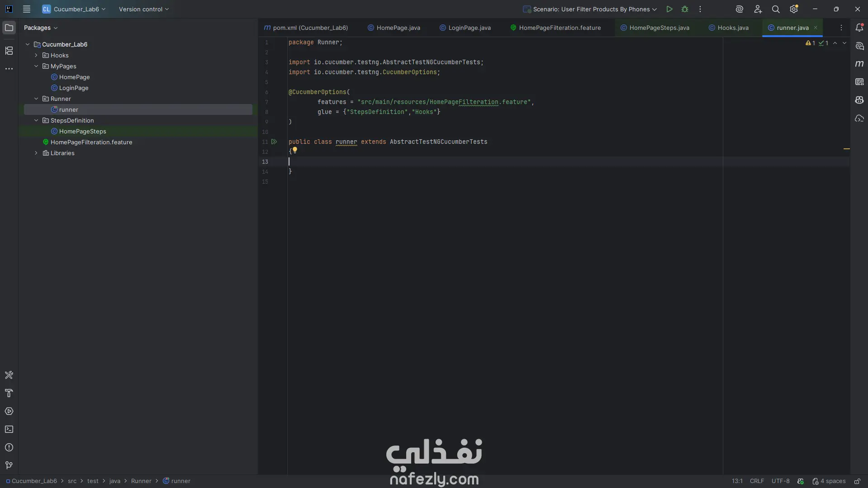Click the Runner breadcrumb item
868x488 pixels.
click(x=141, y=481)
